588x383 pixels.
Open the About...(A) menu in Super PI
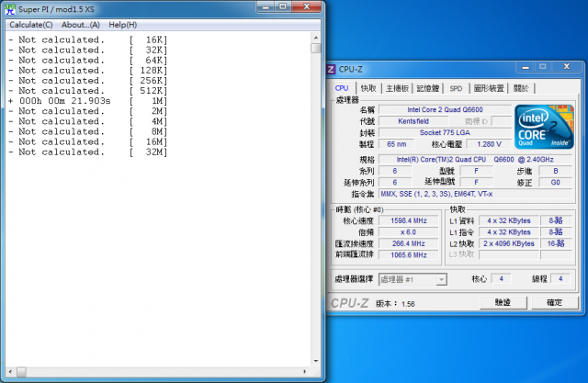81,25
